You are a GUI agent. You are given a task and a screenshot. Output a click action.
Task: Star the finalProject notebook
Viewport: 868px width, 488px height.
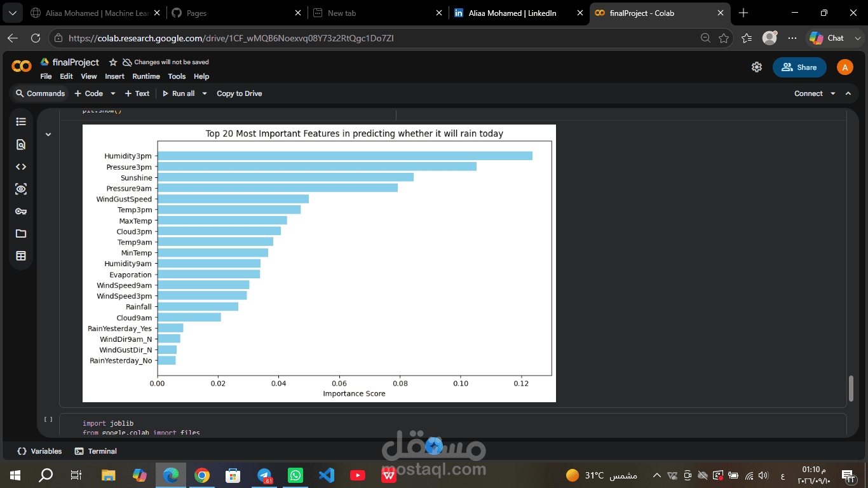pyautogui.click(x=112, y=62)
